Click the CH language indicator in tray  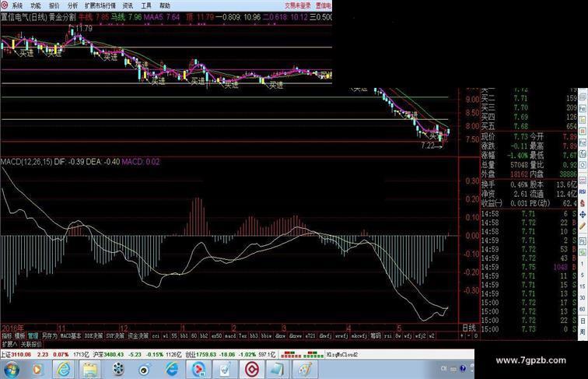pos(443,368)
